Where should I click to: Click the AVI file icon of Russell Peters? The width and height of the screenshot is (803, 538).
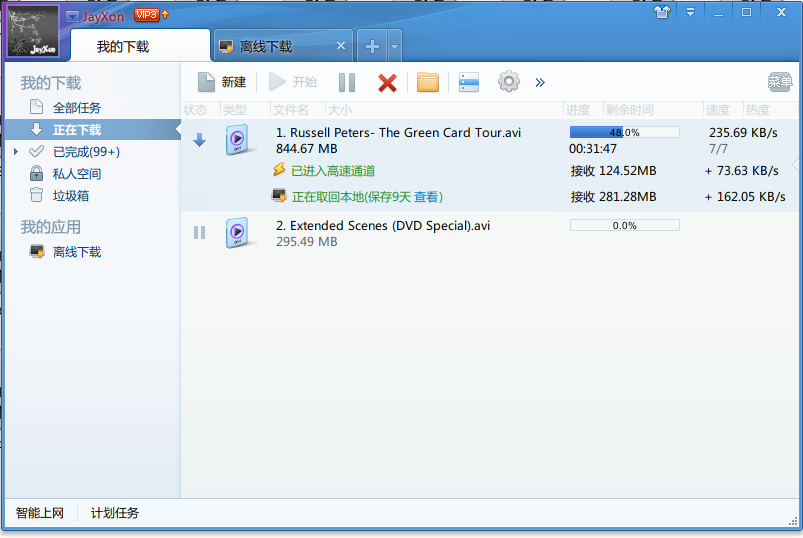[x=237, y=140]
